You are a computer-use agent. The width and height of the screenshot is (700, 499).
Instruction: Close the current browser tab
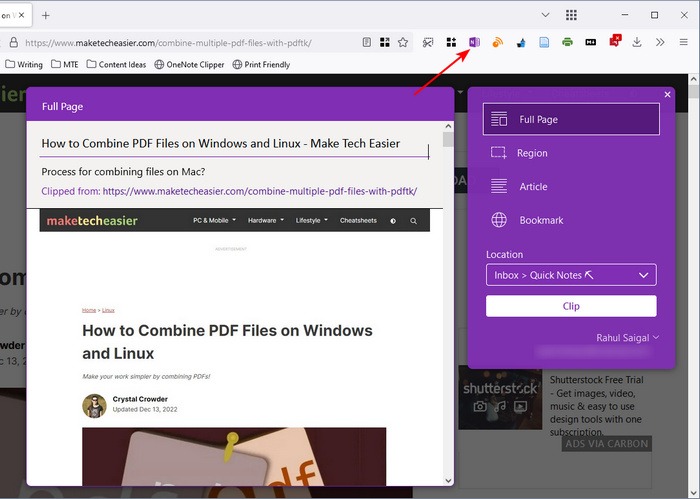(x=21, y=15)
